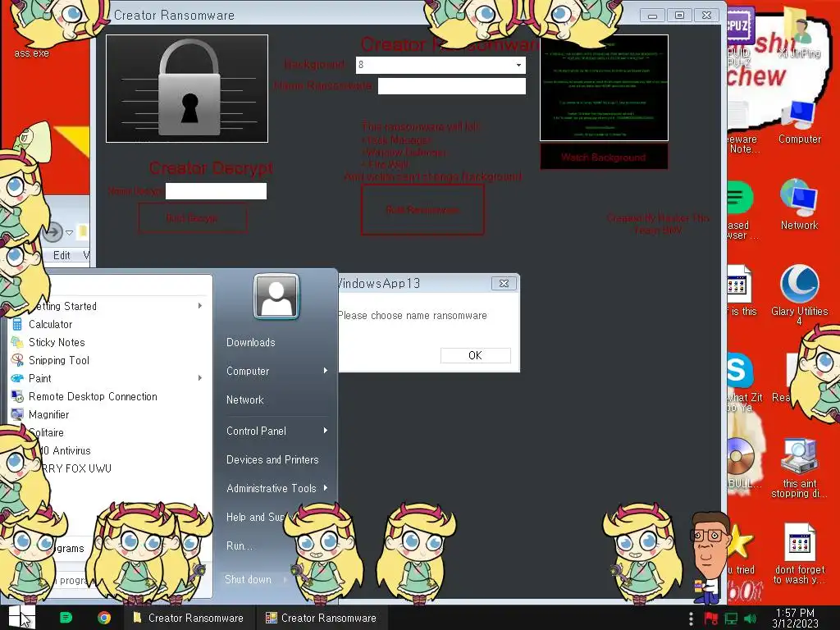Open 'dont forget to wash y...' file

click(x=799, y=555)
